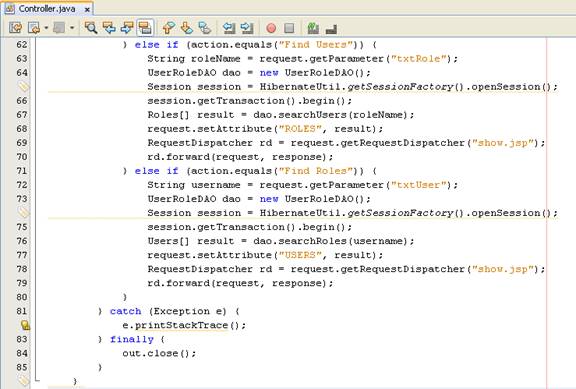
Task: Click the "txtUser" string literal
Action: point(418,185)
